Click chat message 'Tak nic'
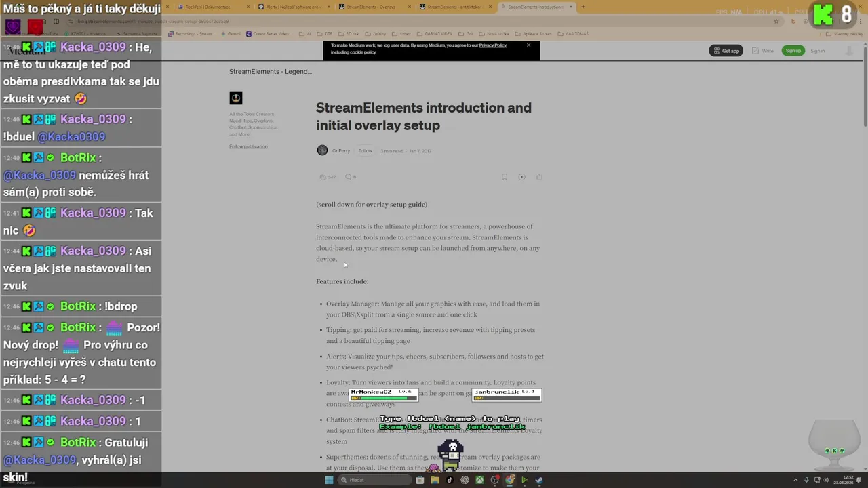This screenshot has height=488, width=868. [81, 222]
